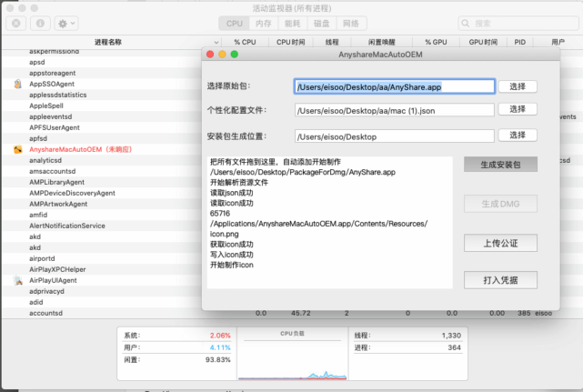Click the 安装包生成位置 path field
583x392 pixels.
click(x=395, y=136)
